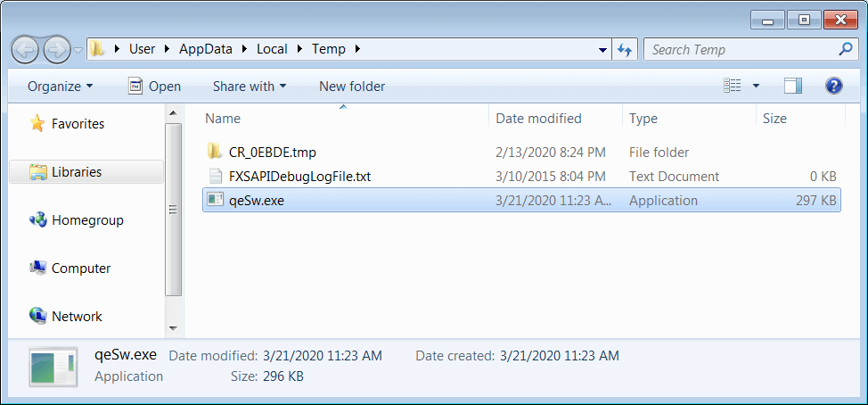868x405 pixels.
Task: Select the qeSw.exe application icon
Action: coord(214,200)
